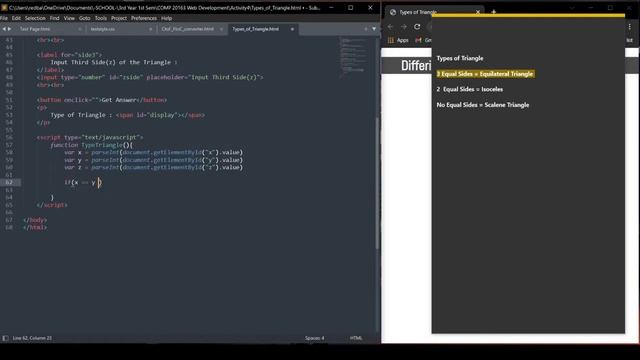Click the next tab arrow in Sublime

tap(9, 29)
